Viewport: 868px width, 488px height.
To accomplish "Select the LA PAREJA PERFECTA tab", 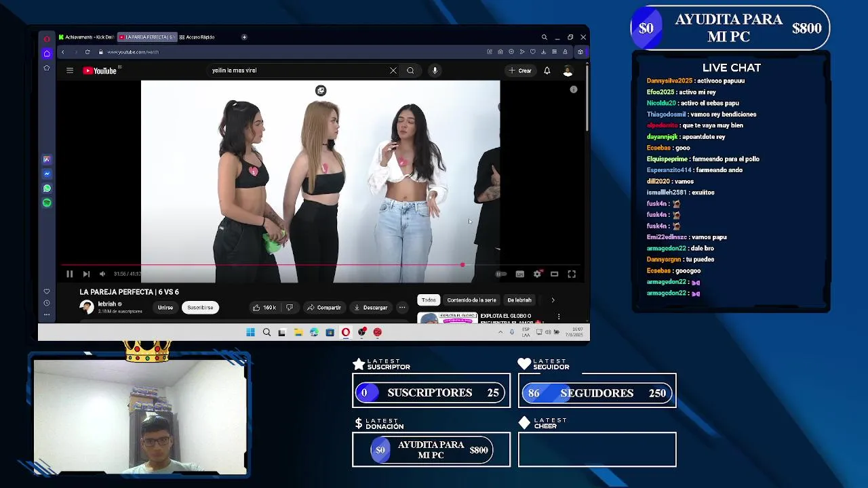I will pyautogui.click(x=146, y=37).
